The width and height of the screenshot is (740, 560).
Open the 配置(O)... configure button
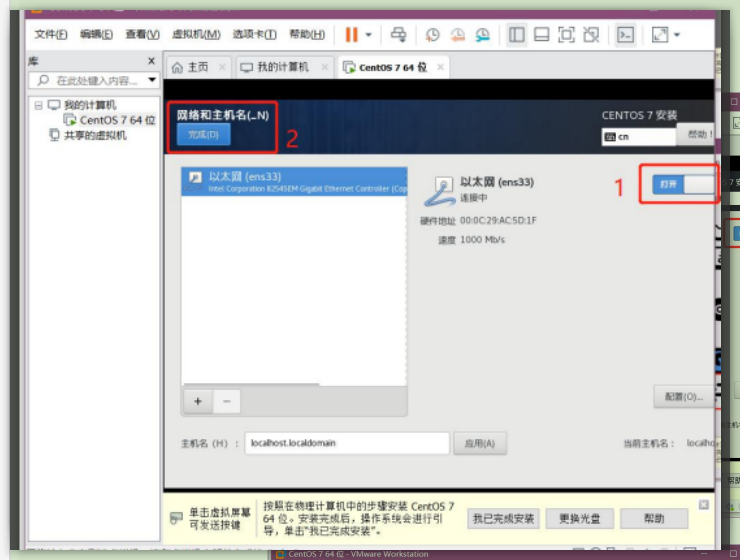click(684, 397)
